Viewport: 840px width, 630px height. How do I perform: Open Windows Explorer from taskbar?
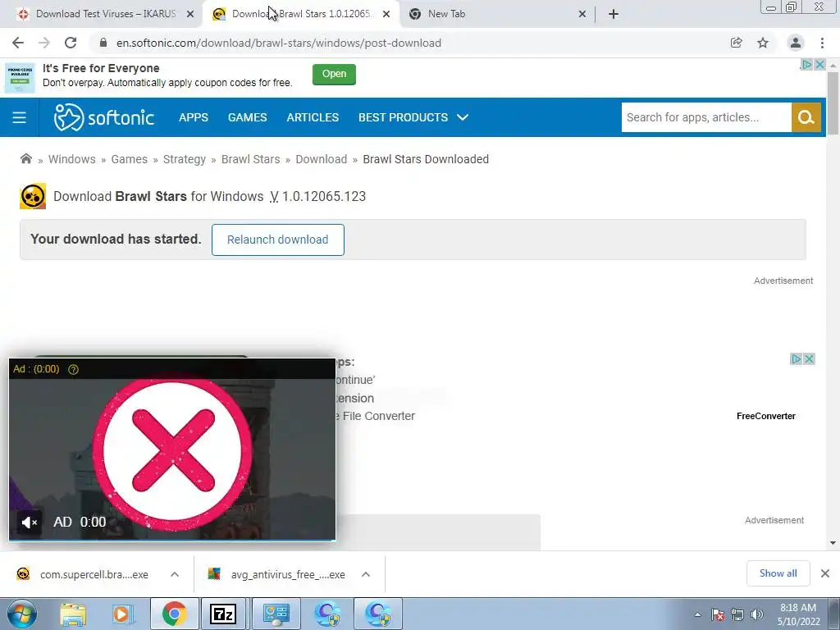(73, 614)
